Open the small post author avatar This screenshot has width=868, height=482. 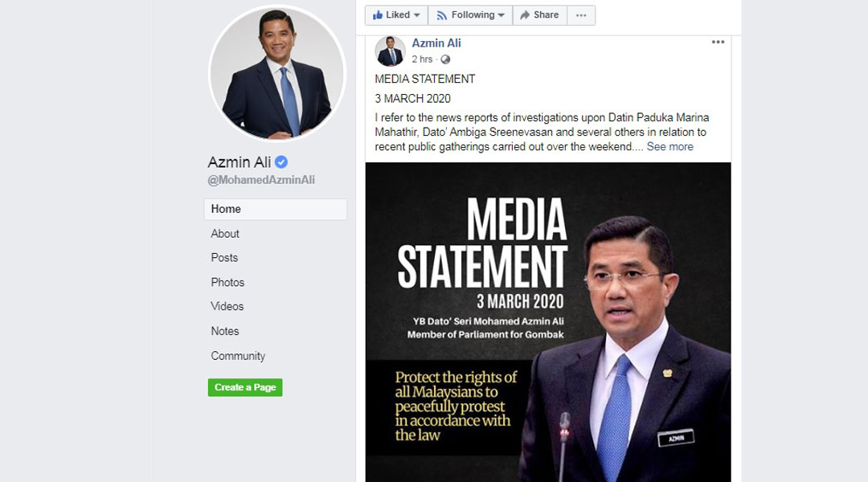click(x=391, y=51)
